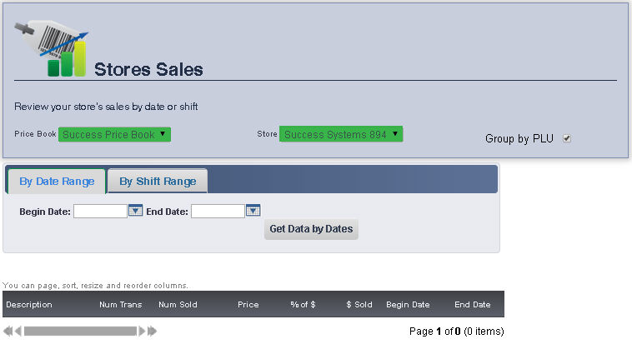Image resolution: width=632 pixels, height=364 pixels.
Task: Focus the Begin Date input field
Action: tap(100, 212)
